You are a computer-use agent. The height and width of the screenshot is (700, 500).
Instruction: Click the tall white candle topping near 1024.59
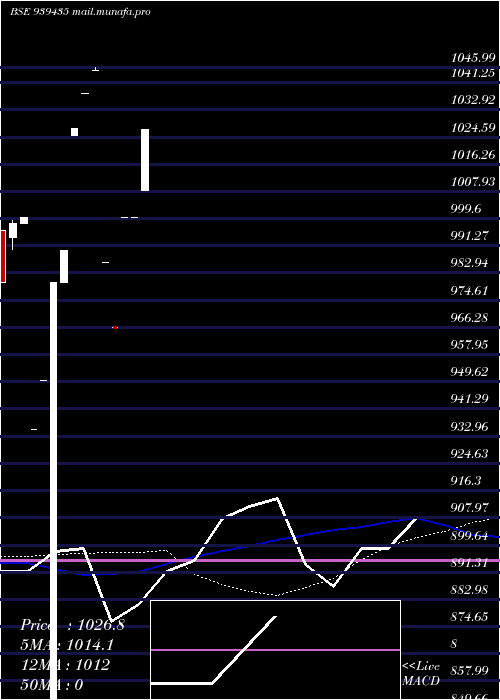145,160
